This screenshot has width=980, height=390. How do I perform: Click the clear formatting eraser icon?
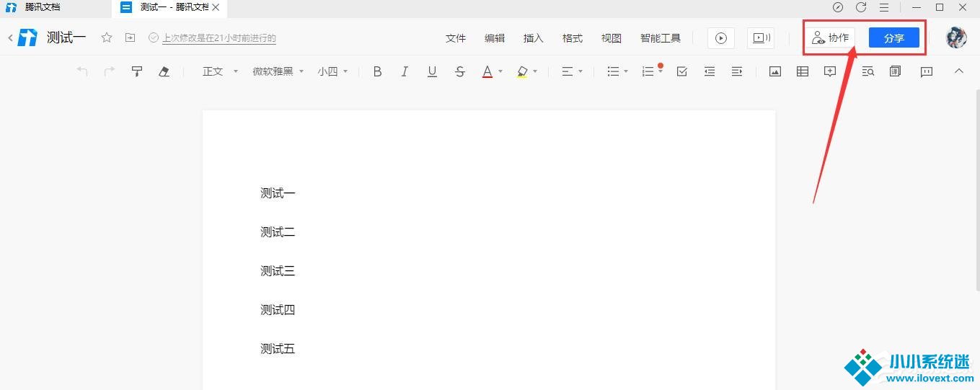pyautogui.click(x=164, y=71)
